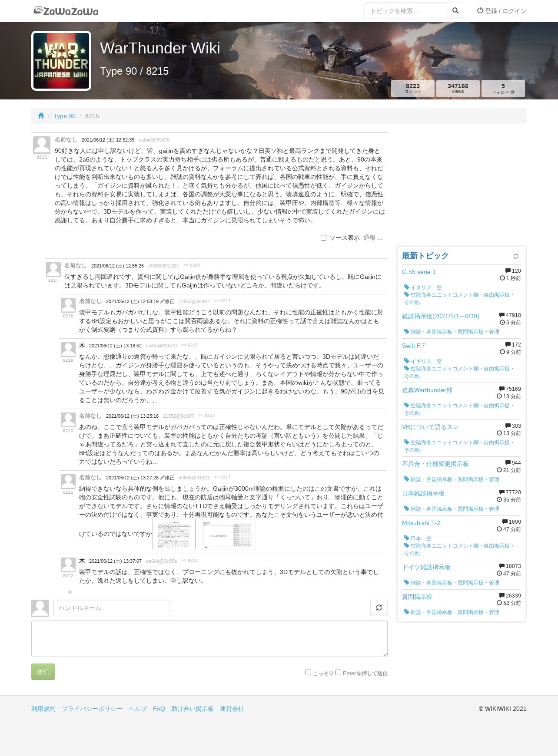
Task: Click the プライバシーポリシー footer link
Action: (92, 709)
